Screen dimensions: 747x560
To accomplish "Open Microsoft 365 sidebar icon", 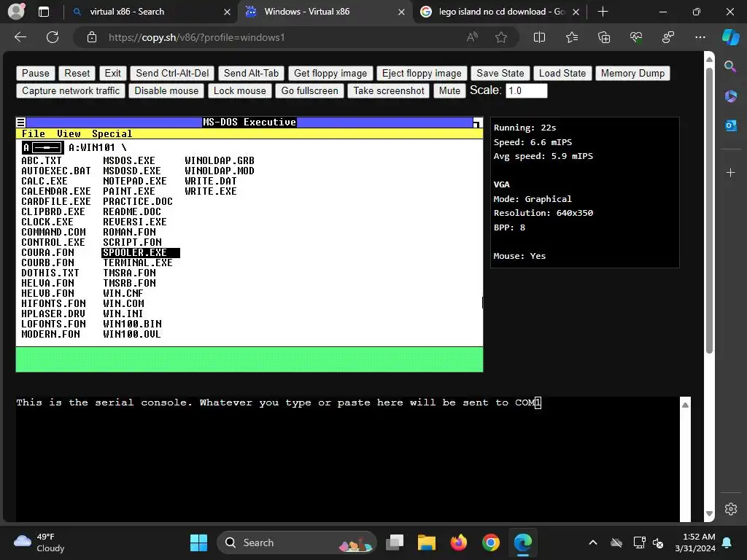I will 730,96.
